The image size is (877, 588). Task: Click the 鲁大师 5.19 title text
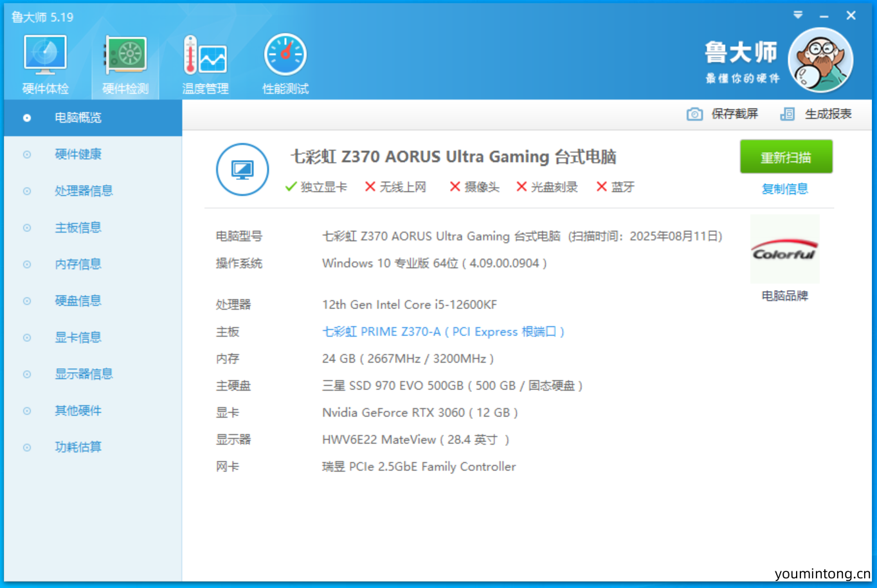[x=42, y=17]
